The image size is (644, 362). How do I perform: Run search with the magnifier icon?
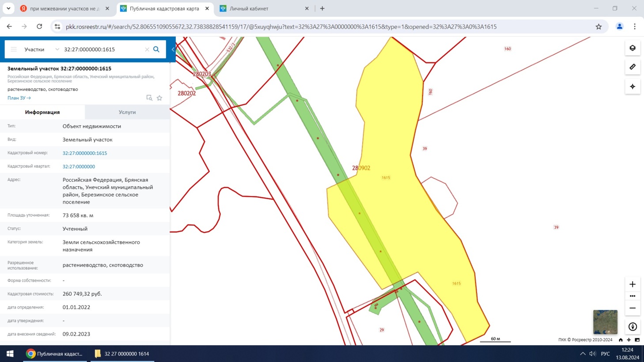156,49
